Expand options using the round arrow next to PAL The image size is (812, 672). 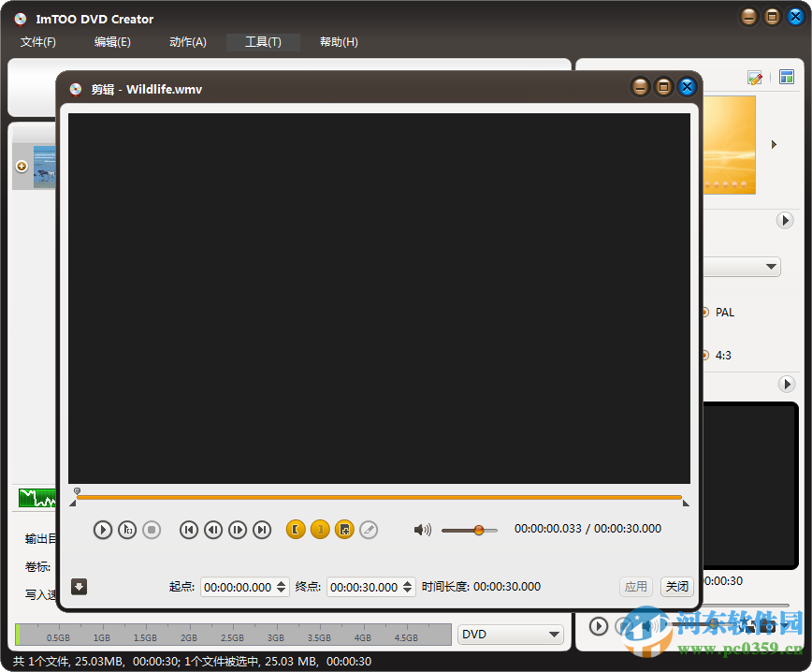click(x=785, y=384)
